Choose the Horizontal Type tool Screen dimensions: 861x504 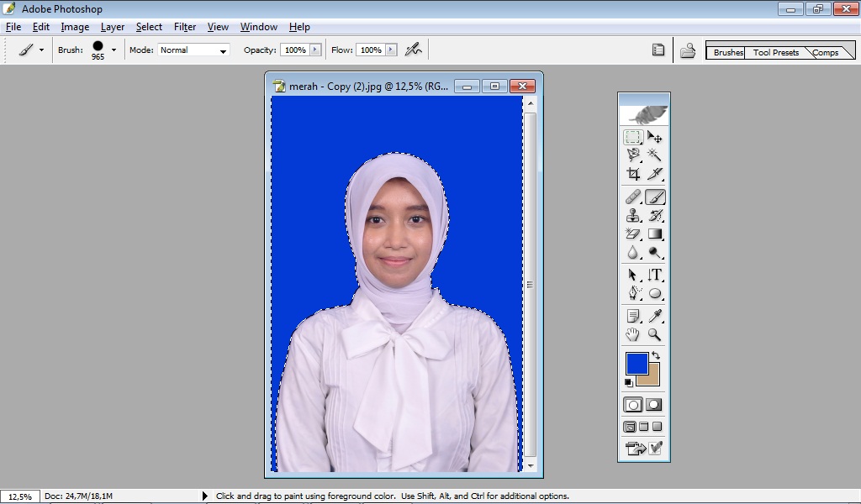pyautogui.click(x=656, y=275)
